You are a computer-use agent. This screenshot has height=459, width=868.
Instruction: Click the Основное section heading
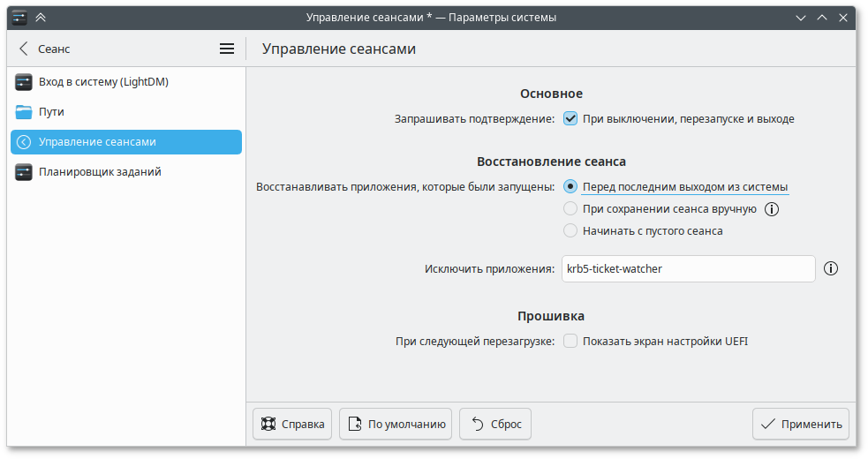click(551, 94)
